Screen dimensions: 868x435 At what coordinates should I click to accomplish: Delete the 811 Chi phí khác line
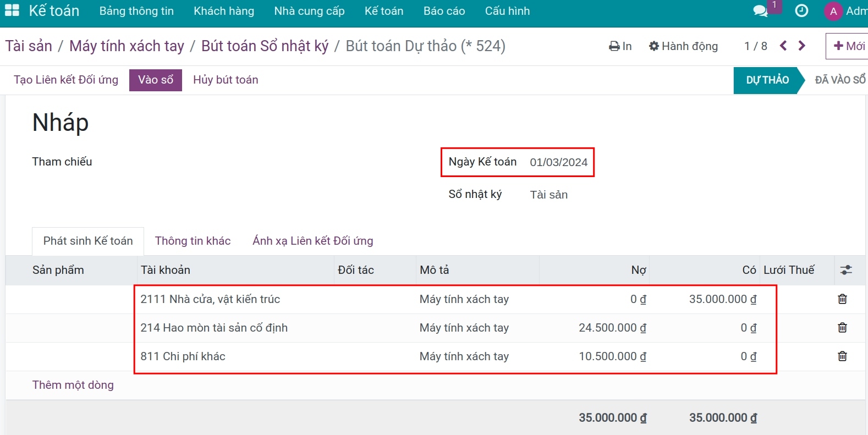point(842,356)
